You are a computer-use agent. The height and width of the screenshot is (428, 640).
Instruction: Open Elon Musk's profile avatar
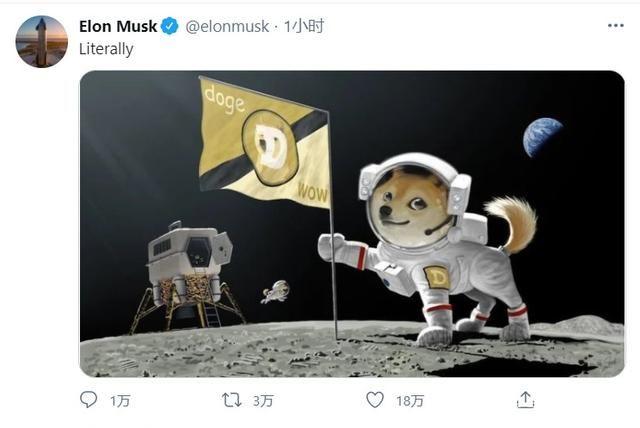[x=42, y=42]
